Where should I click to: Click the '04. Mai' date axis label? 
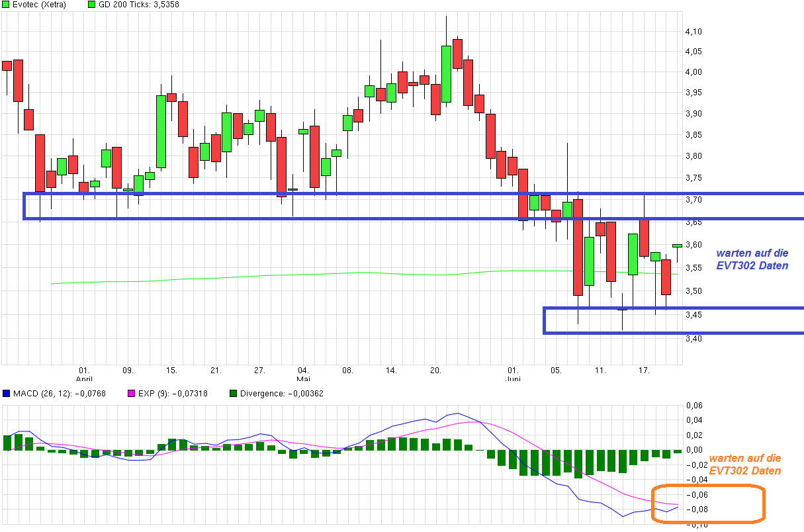(303, 375)
